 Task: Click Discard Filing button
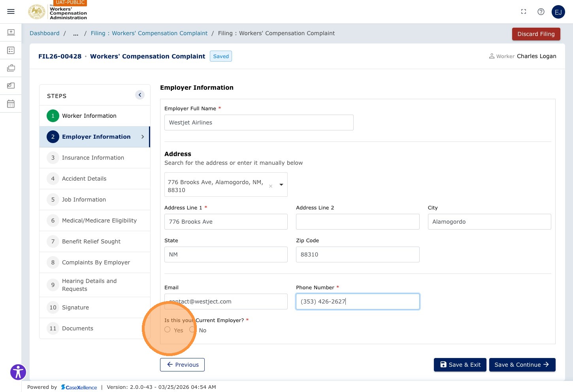tap(536, 34)
